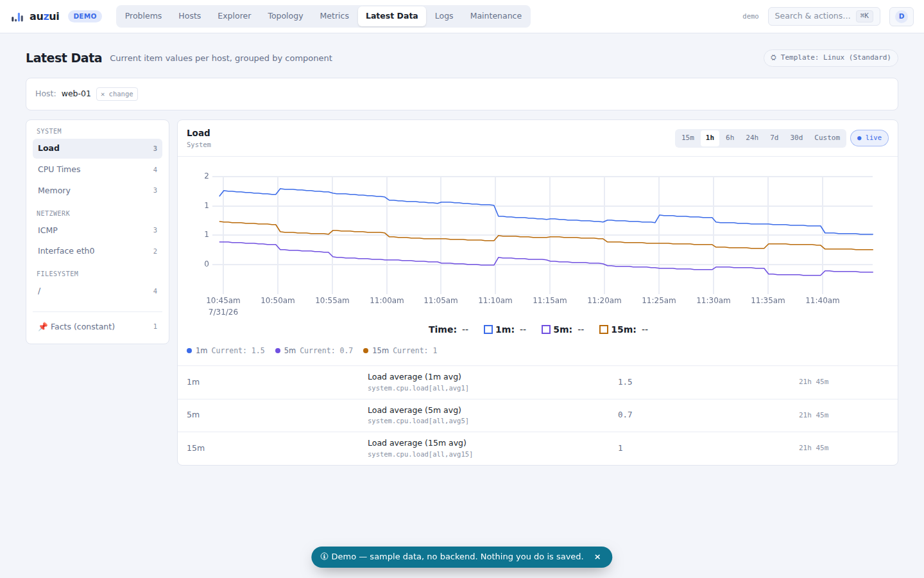This screenshot has width=924, height=578.
Task: Dismiss the demo sample data banner
Action: pyautogui.click(x=597, y=557)
